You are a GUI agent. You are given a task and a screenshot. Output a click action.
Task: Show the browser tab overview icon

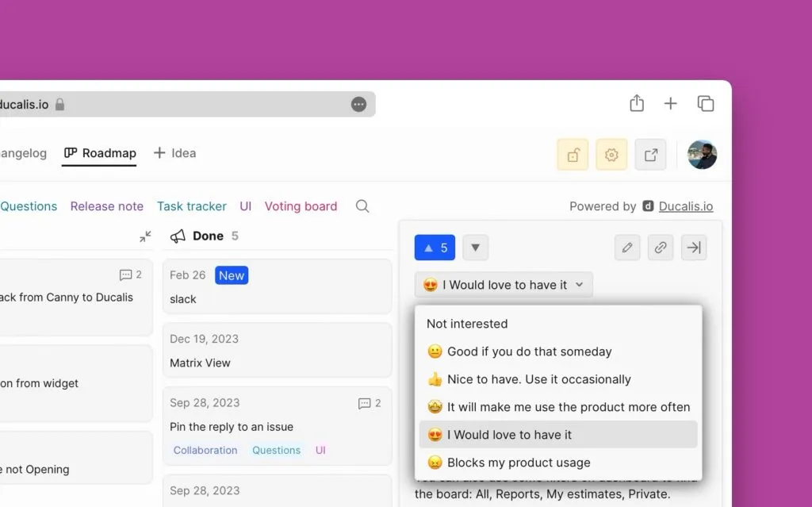pos(705,104)
